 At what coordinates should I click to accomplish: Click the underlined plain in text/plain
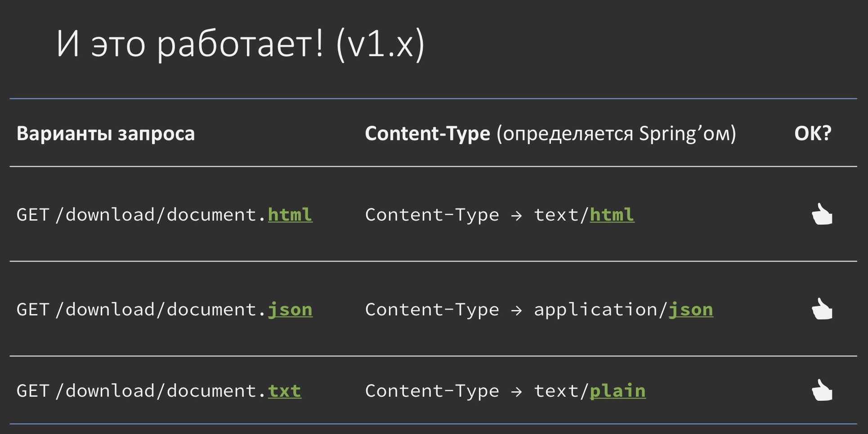tap(617, 391)
